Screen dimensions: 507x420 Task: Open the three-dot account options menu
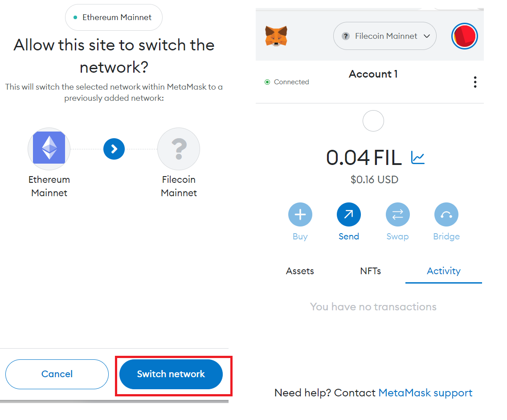tap(475, 82)
